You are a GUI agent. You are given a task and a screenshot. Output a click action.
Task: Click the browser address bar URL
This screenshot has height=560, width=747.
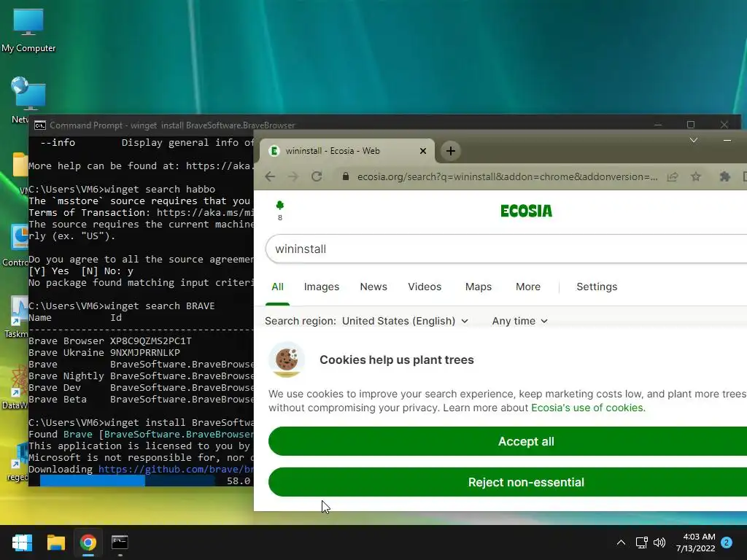[508, 176]
